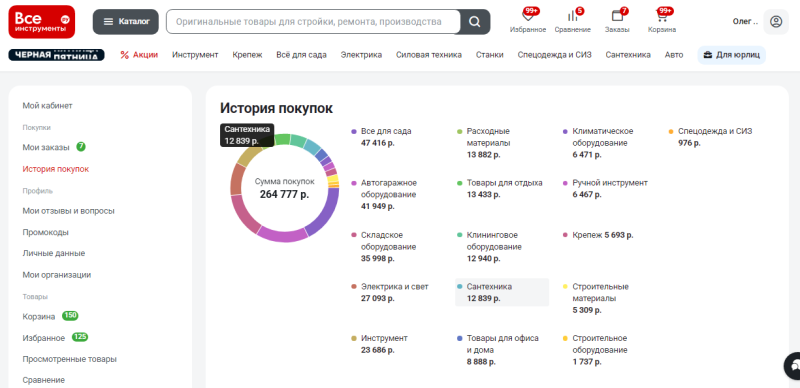The height and width of the screenshot is (388, 800).
Task: Click the ВсеИнструменты logo
Action: [42, 22]
